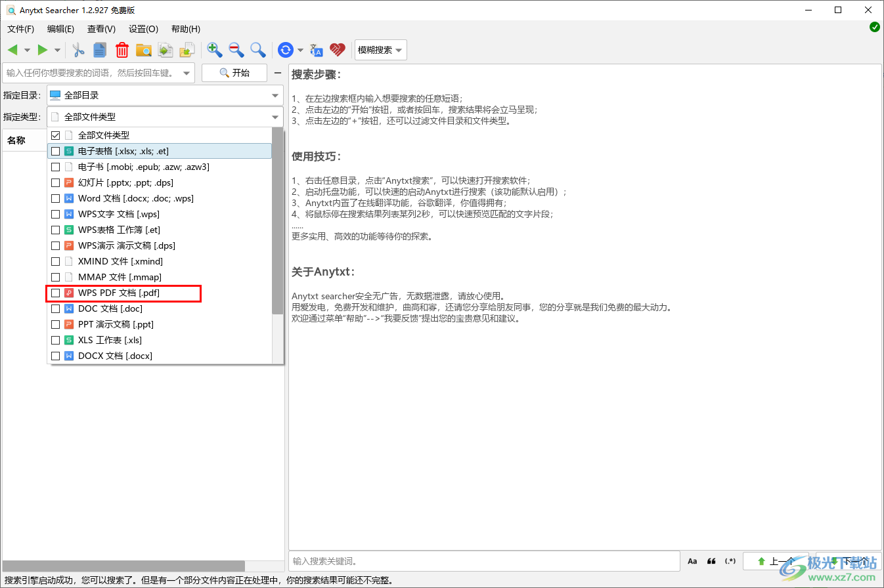Check the WPS PDF 文档 [.pdf] checkbox
The width and height of the screenshot is (884, 588).
point(56,293)
